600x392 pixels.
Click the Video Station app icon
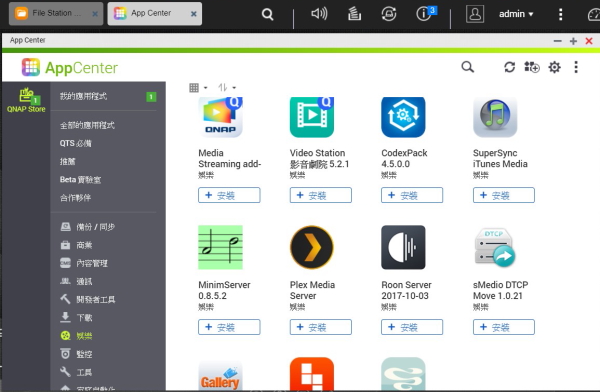[312, 117]
